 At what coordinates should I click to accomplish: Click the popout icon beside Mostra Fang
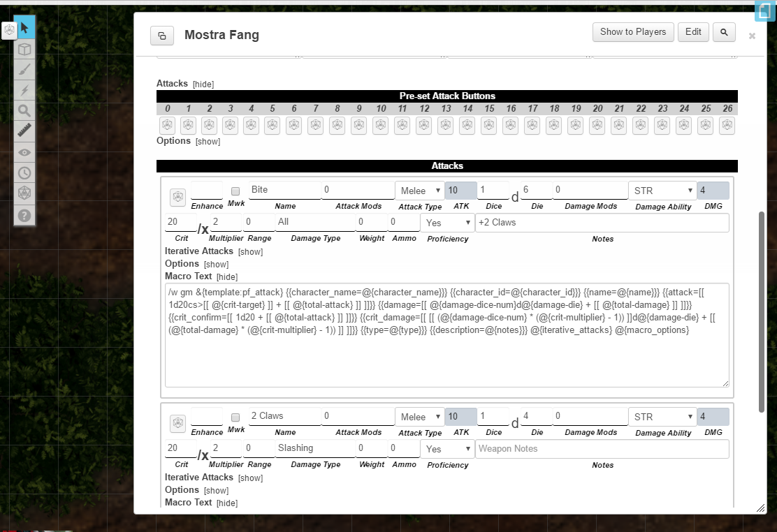162,36
